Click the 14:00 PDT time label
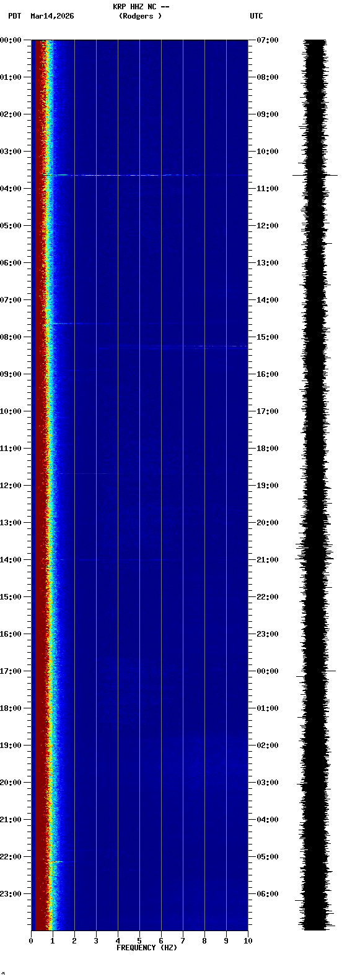The width and height of the screenshot is (342, 980). [x=11, y=560]
